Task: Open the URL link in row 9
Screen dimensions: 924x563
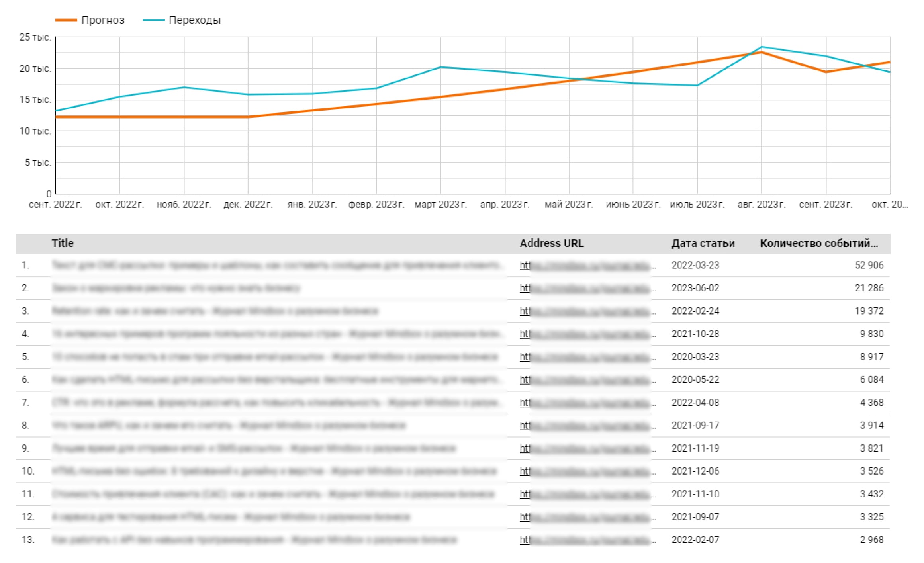Action: [587, 448]
